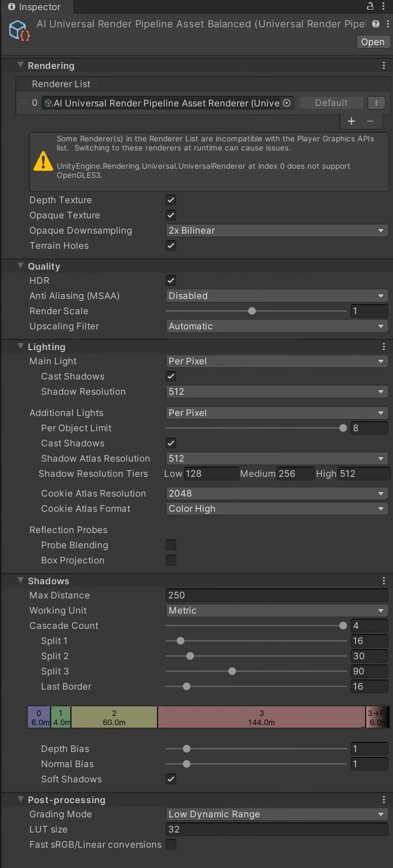393x868 pixels.
Task: Click the Depth Bias slider
Action: click(256, 749)
